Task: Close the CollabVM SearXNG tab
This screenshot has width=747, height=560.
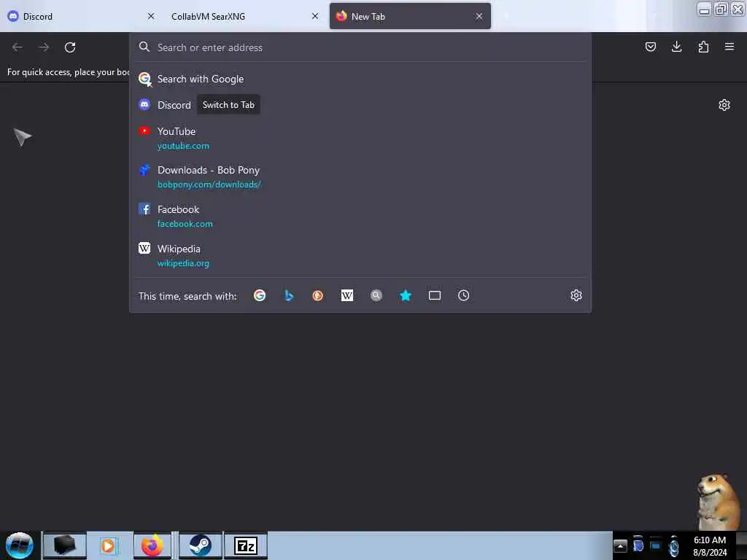Action: click(315, 16)
